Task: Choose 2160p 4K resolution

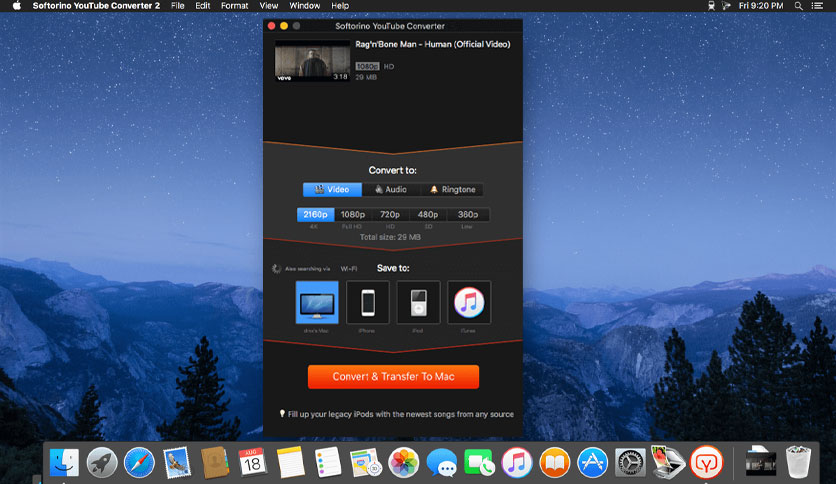Action: 315,214
